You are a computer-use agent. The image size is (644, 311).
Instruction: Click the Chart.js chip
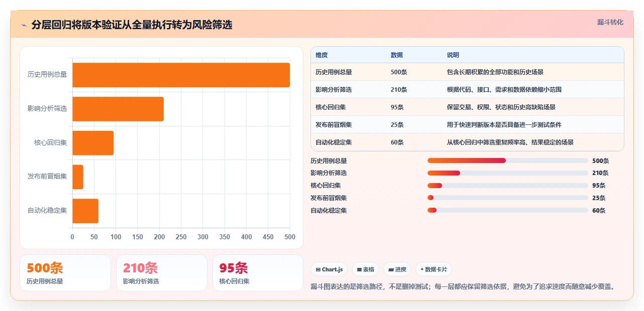[329, 269]
